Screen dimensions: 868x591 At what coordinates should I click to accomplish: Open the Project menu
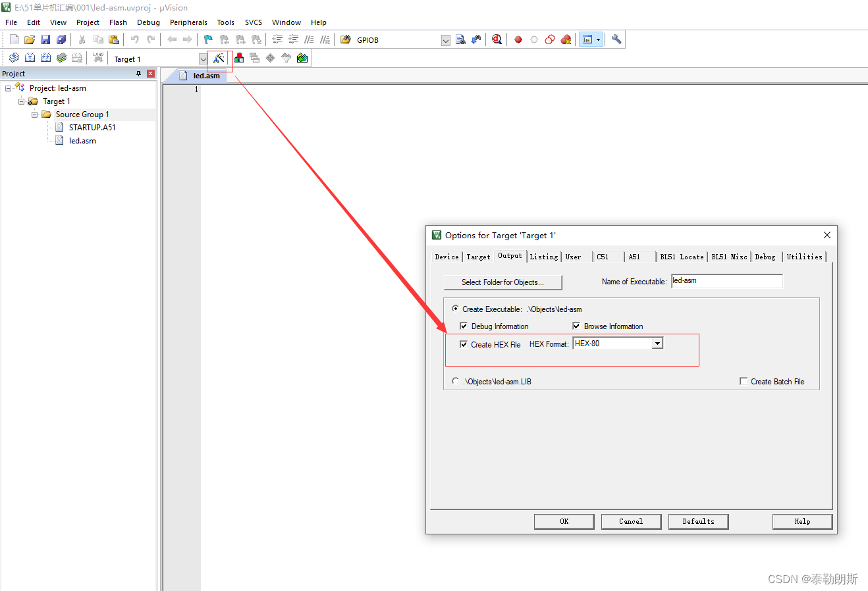point(88,22)
